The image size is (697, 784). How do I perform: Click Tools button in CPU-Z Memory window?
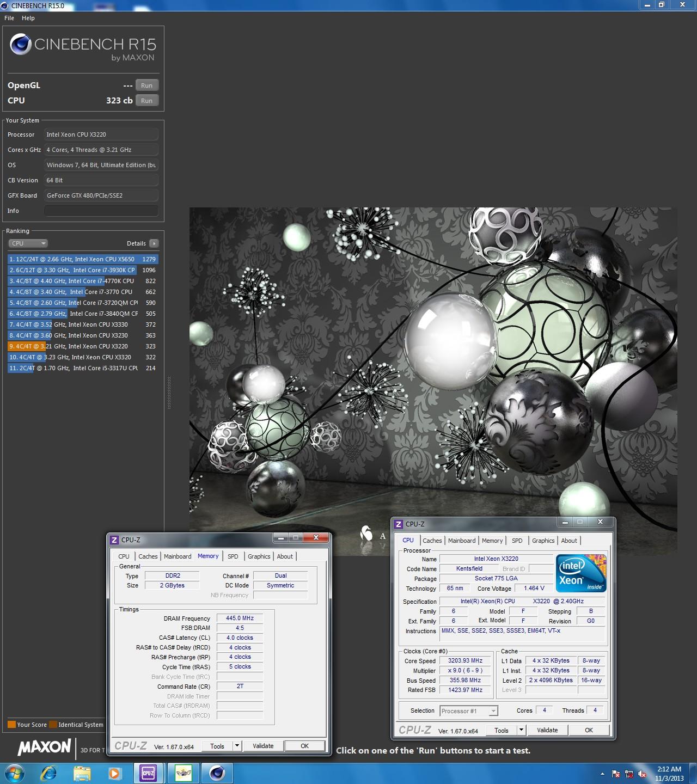[217, 746]
